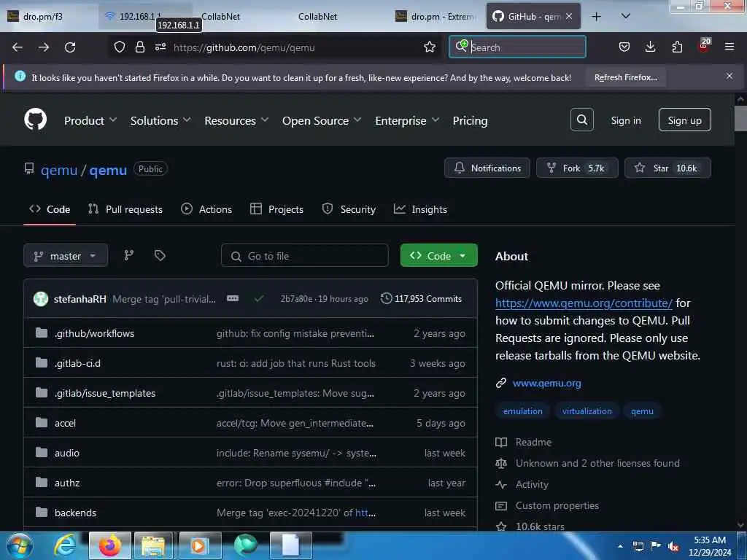Click the GitHub octocat logo
The width and height of the screenshot is (747, 560).
click(36, 119)
